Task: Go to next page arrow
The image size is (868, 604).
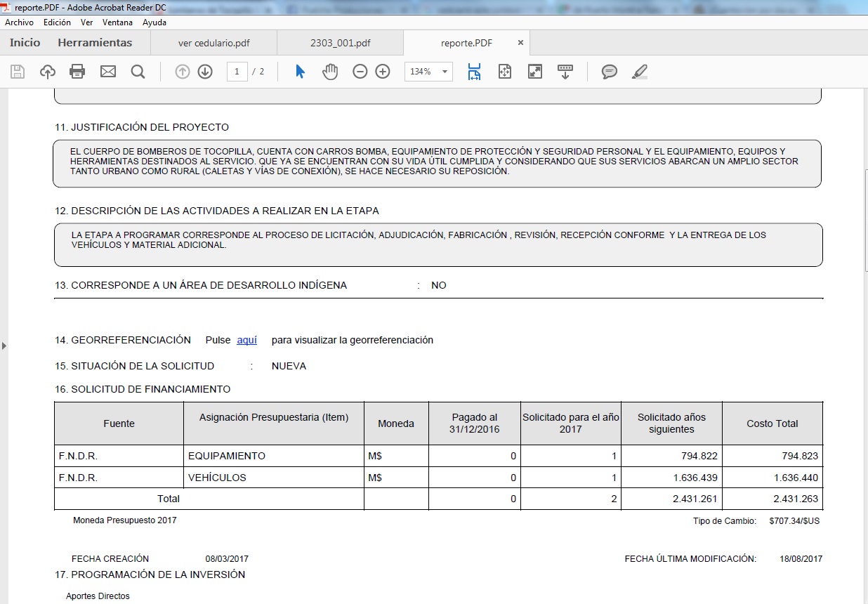Action: [x=205, y=72]
